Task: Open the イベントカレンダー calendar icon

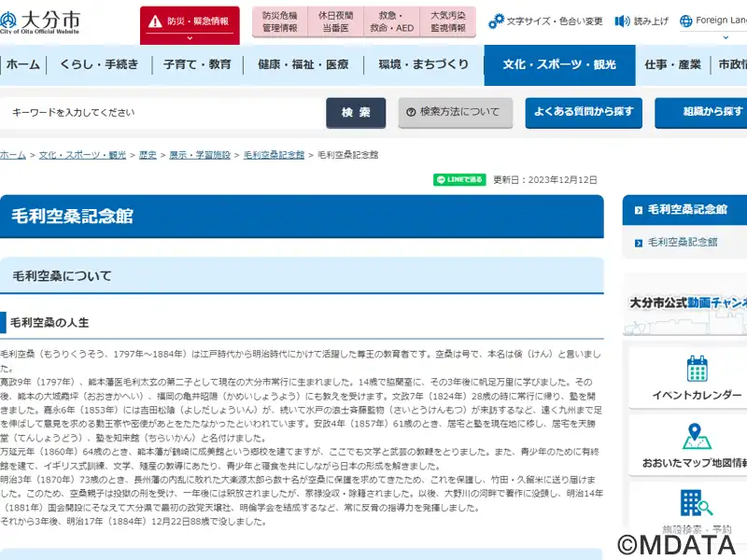Action: 697,369
